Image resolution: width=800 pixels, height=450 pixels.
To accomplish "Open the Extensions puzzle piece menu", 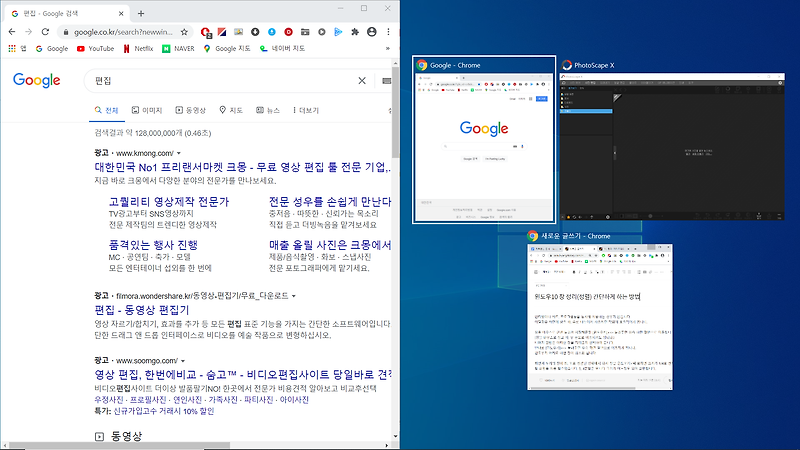I will [355, 32].
